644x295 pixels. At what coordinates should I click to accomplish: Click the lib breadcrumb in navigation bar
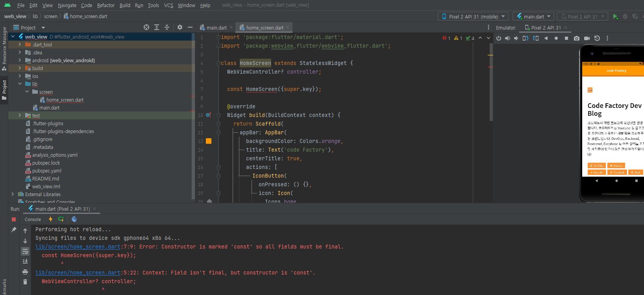[x=35, y=16]
